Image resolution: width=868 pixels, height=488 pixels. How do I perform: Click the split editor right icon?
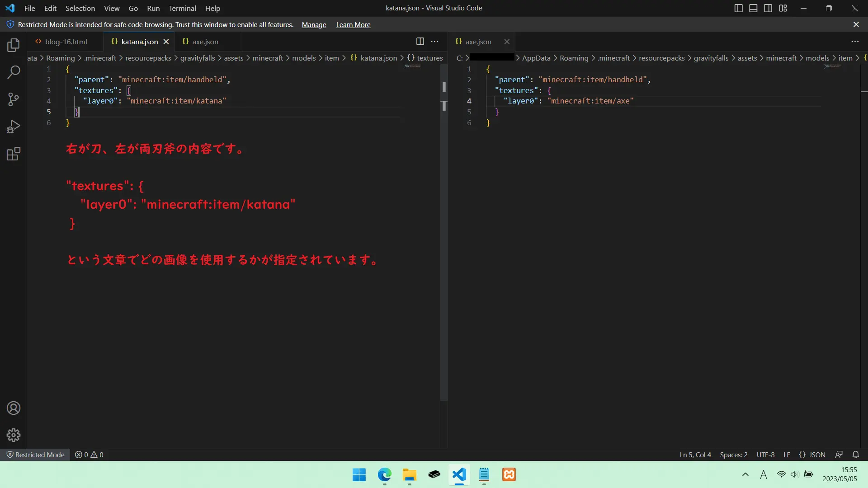tap(420, 42)
